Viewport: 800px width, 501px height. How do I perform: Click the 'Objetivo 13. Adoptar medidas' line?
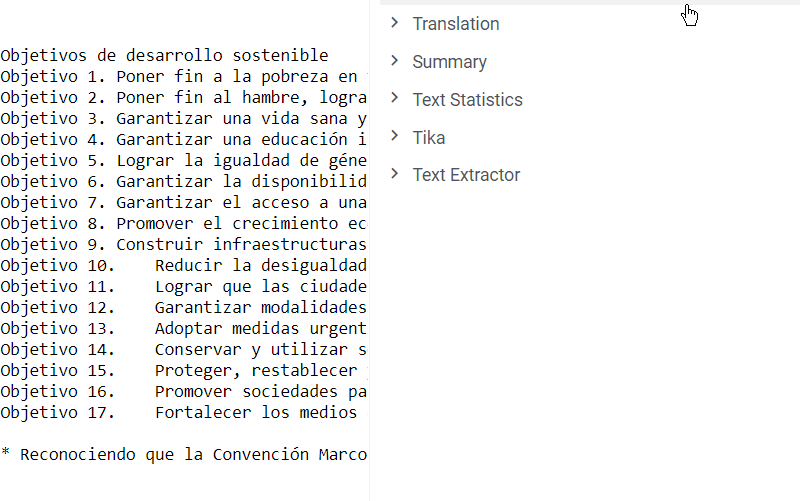click(x=184, y=328)
